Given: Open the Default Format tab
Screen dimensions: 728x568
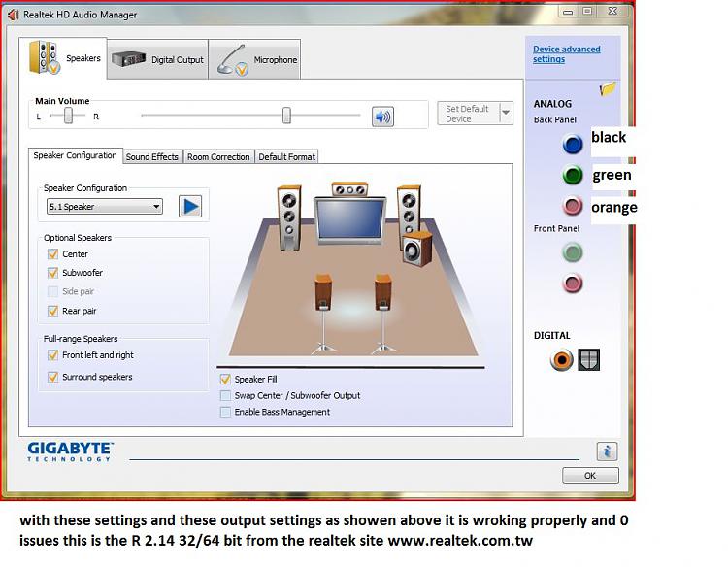Looking at the screenshot, I should (287, 157).
